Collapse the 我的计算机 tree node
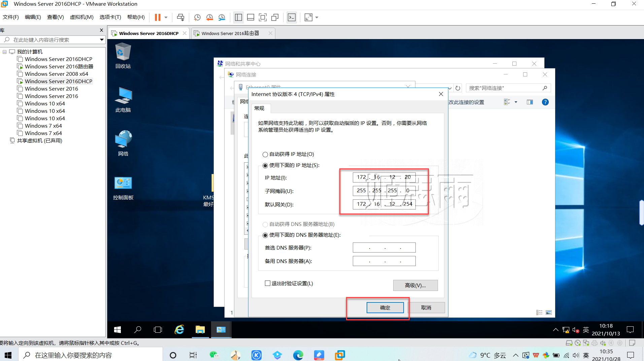The width and height of the screenshot is (644, 361). (4, 52)
